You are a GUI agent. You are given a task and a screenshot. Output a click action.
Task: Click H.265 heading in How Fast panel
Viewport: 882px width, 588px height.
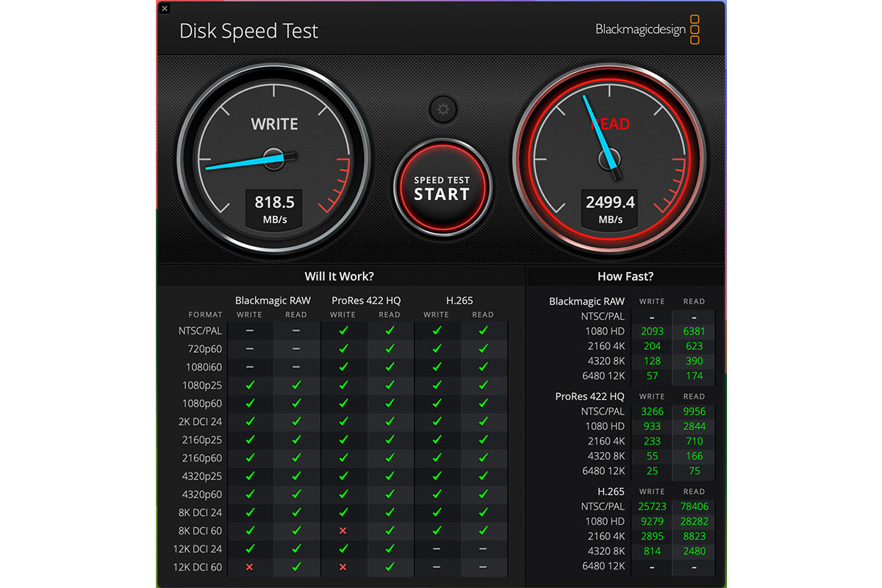point(611,491)
